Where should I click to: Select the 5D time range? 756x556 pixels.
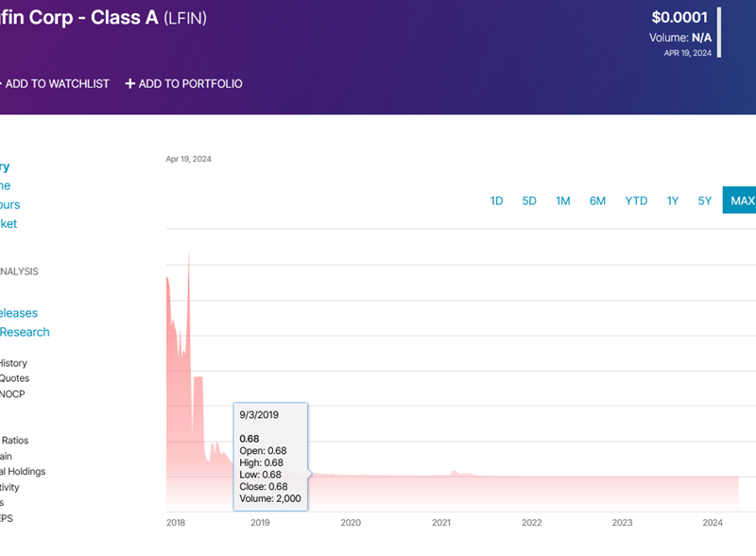point(529,200)
